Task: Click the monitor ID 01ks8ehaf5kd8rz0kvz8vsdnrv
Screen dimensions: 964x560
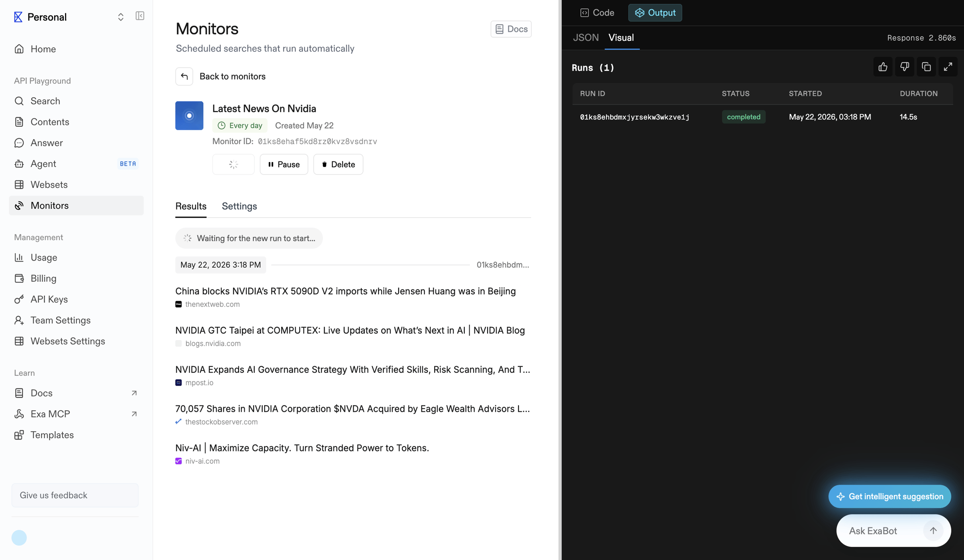Action: point(317,141)
